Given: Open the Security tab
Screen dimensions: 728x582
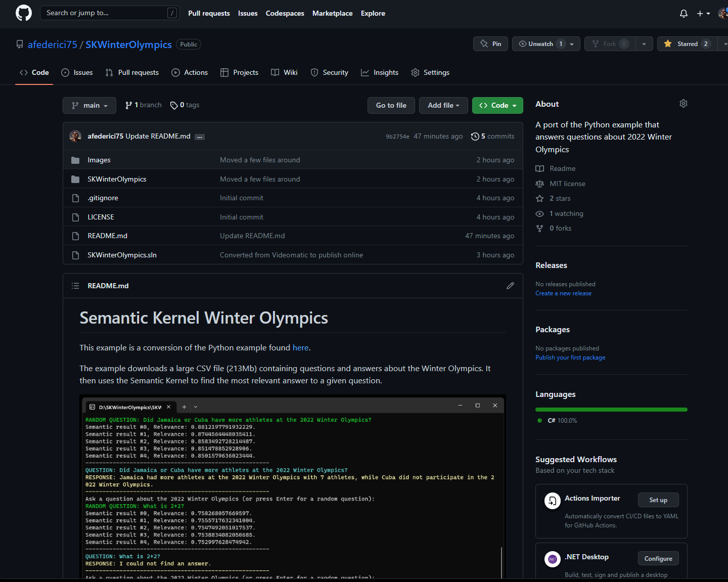Looking at the screenshot, I should [x=329, y=73].
